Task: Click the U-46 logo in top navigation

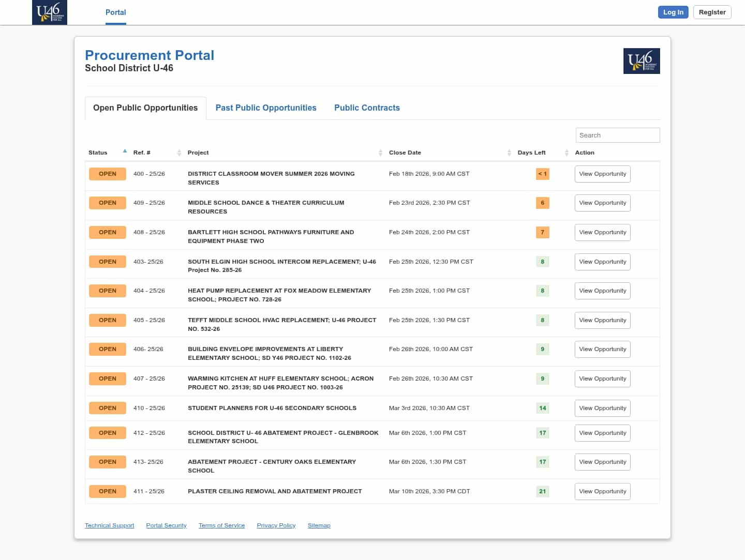Action: [50, 12]
